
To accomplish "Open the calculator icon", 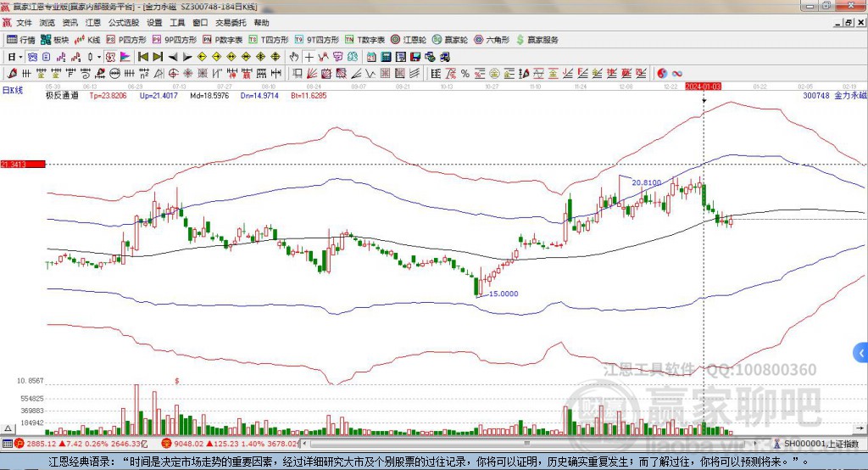I will pyautogui.click(x=386, y=57).
